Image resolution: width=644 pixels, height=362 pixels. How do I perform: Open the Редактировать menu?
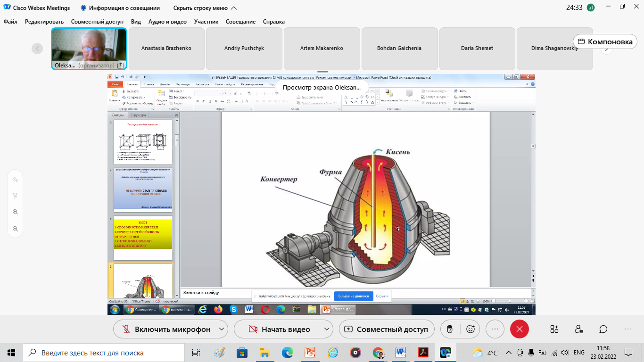tap(44, 22)
